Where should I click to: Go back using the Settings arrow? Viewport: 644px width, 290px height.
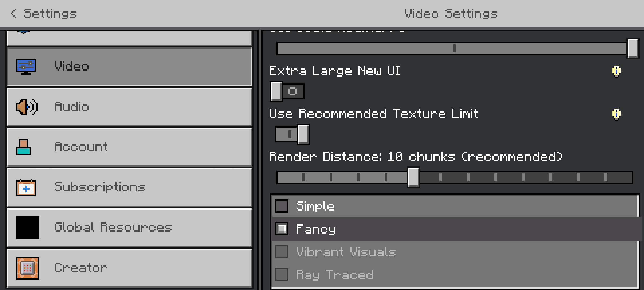(13, 13)
